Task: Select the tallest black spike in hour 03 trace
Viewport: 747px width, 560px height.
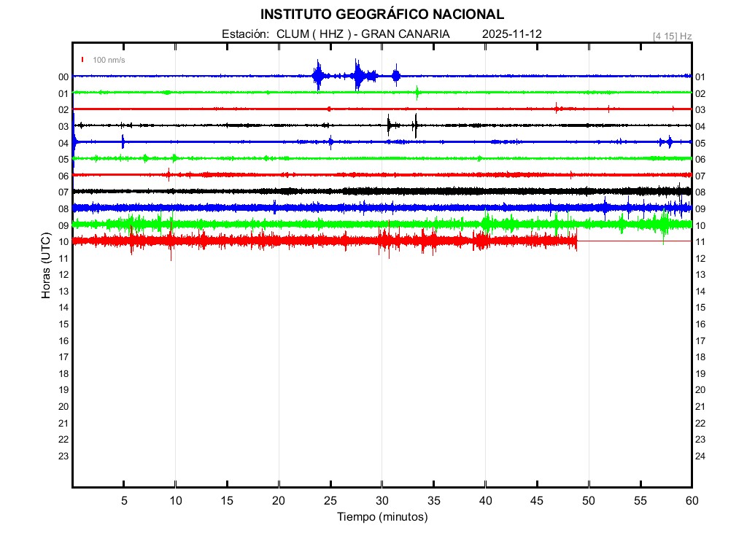Action: pos(415,125)
